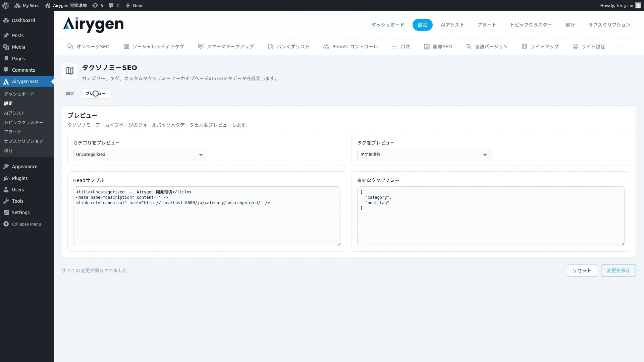This screenshot has width=644, height=362.
Task: Click the home icon for Airygen 開発環境
Action: coord(48,5)
